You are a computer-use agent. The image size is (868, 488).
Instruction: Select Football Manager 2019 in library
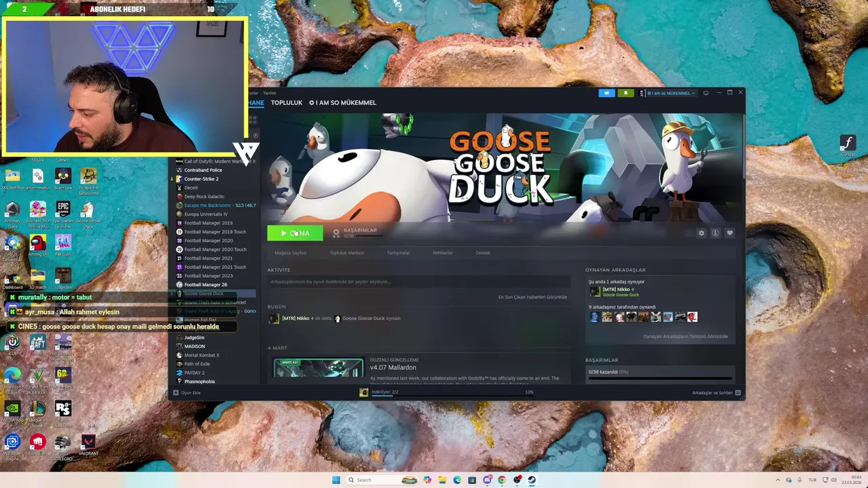208,223
